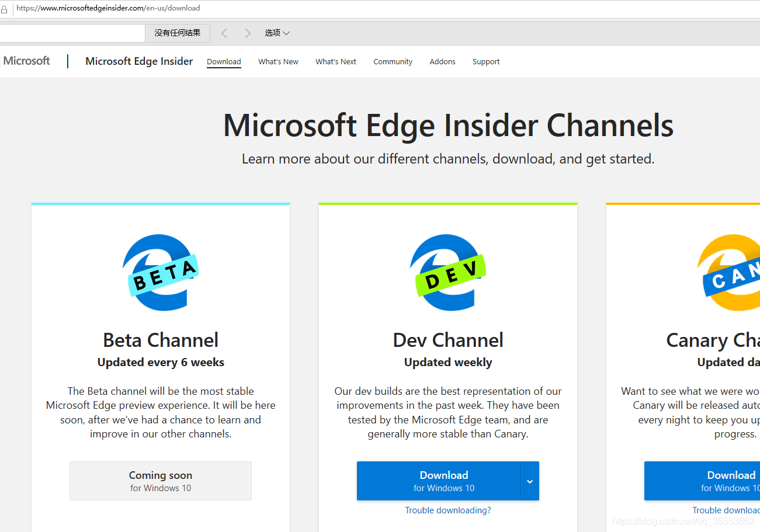The image size is (760, 532).
Task: Expand the Dev Channel download platform dropdown arrow
Action: (530, 481)
